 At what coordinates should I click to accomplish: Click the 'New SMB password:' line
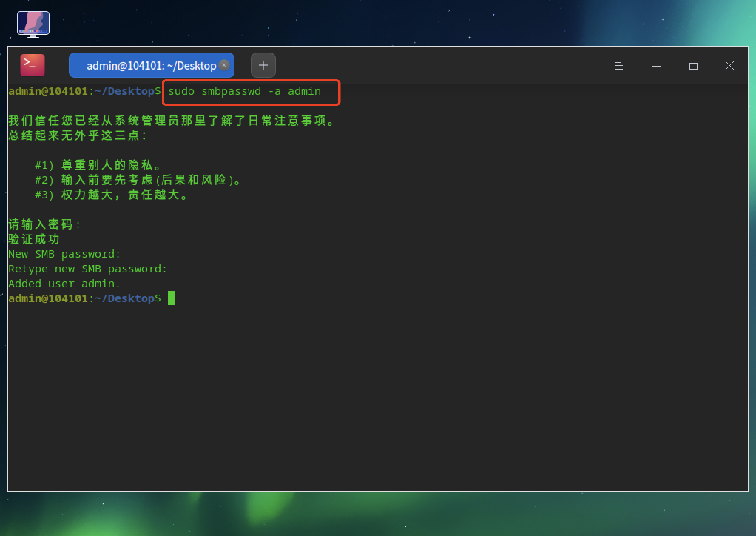click(x=64, y=254)
